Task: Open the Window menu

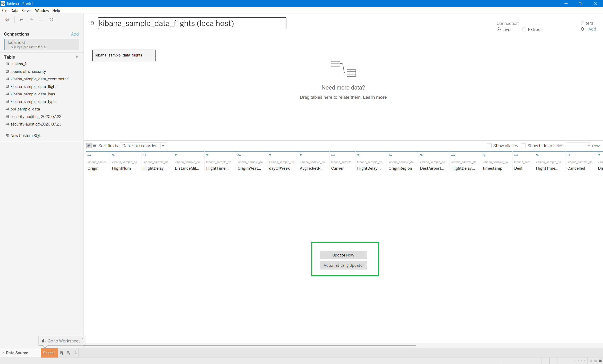Action: 42,10
